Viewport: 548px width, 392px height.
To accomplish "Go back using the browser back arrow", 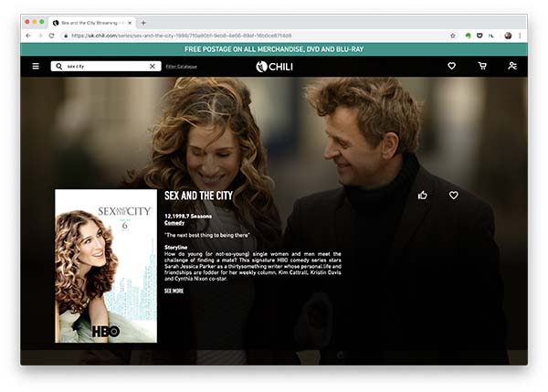I will (x=28, y=36).
